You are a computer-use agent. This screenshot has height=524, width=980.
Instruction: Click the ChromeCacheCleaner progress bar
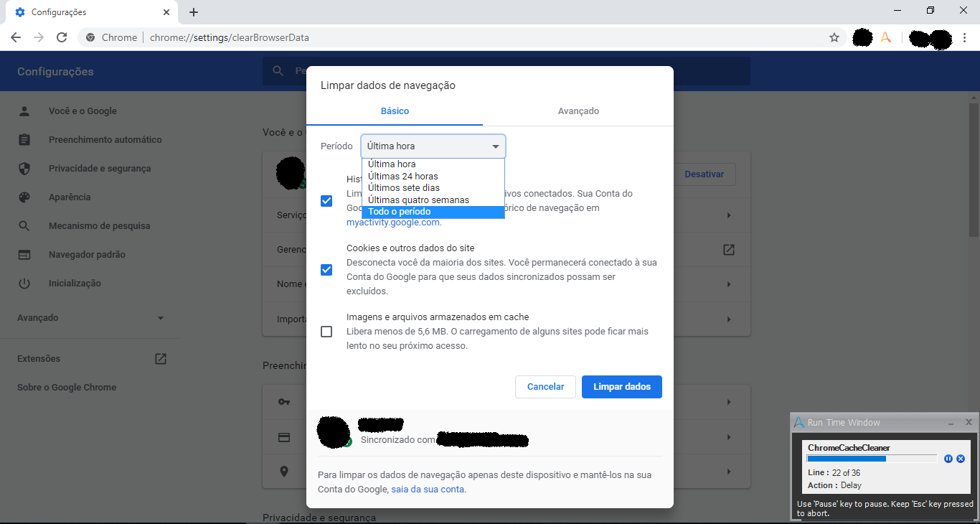(x=872, y=459)
